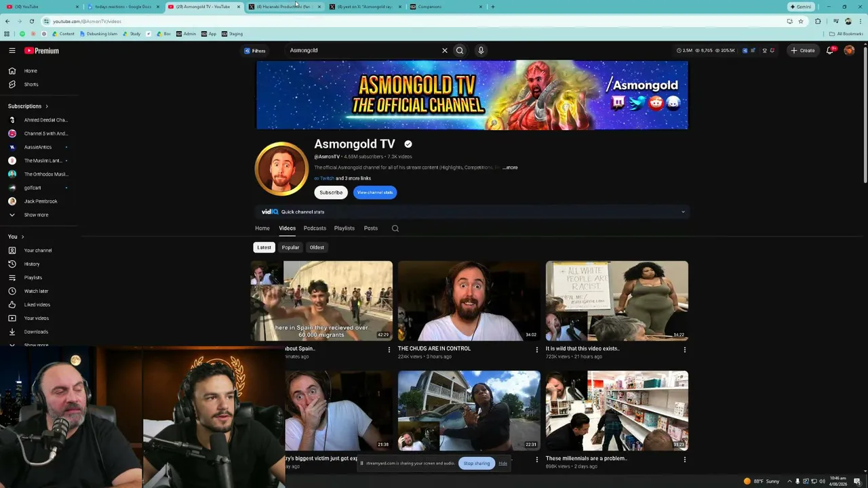
Task: Open Twitch and 3 more links
Action: point(342,178)
